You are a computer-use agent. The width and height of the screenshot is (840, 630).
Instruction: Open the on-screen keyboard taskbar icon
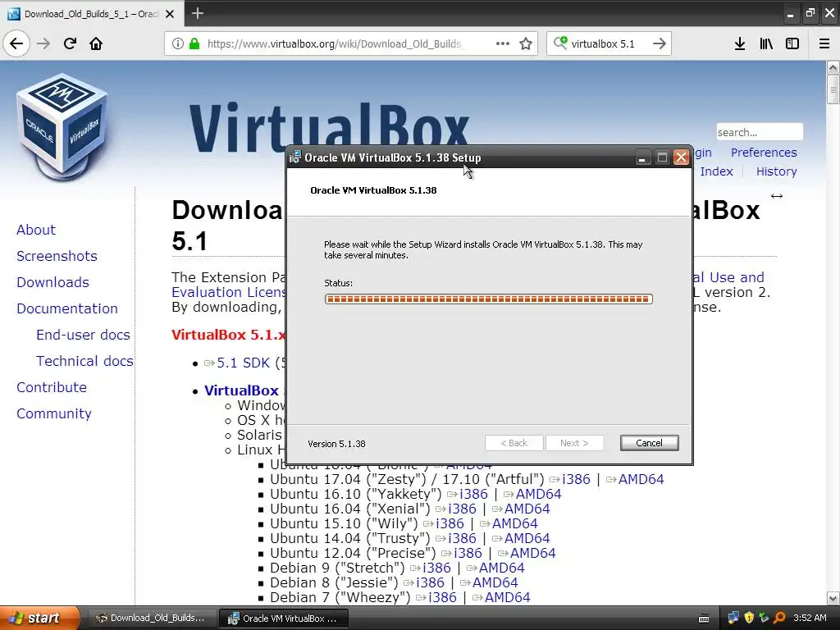[x=704, y=619]
